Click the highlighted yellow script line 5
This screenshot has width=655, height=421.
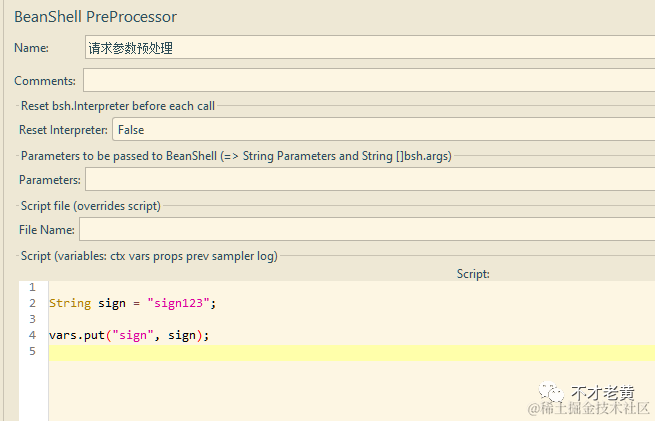[x=352, y=353]
